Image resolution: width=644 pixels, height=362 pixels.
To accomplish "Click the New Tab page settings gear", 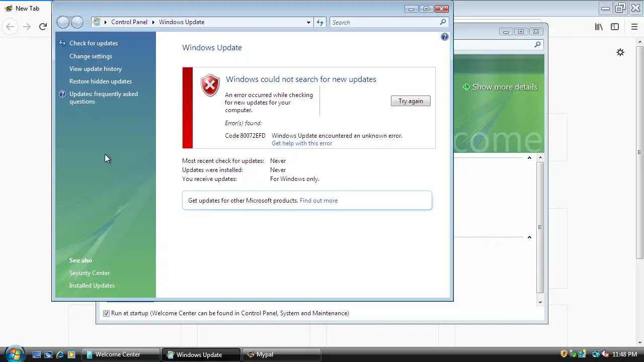I will point(620,52).
